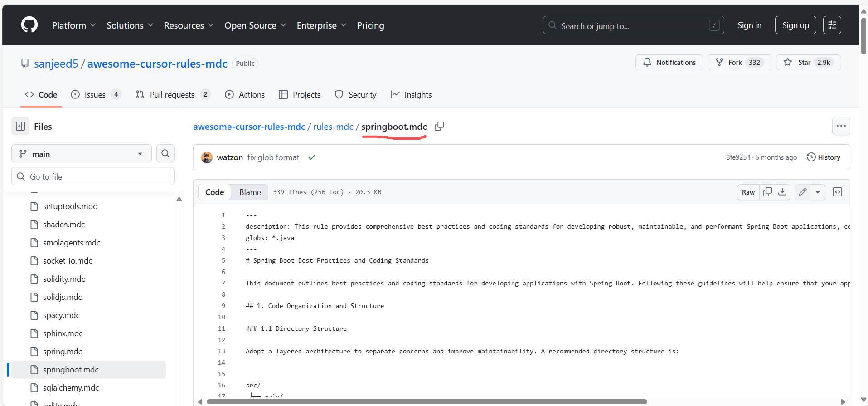Click the Sign in link
This screenshot has height=406, width=868.
pos(749,25)
